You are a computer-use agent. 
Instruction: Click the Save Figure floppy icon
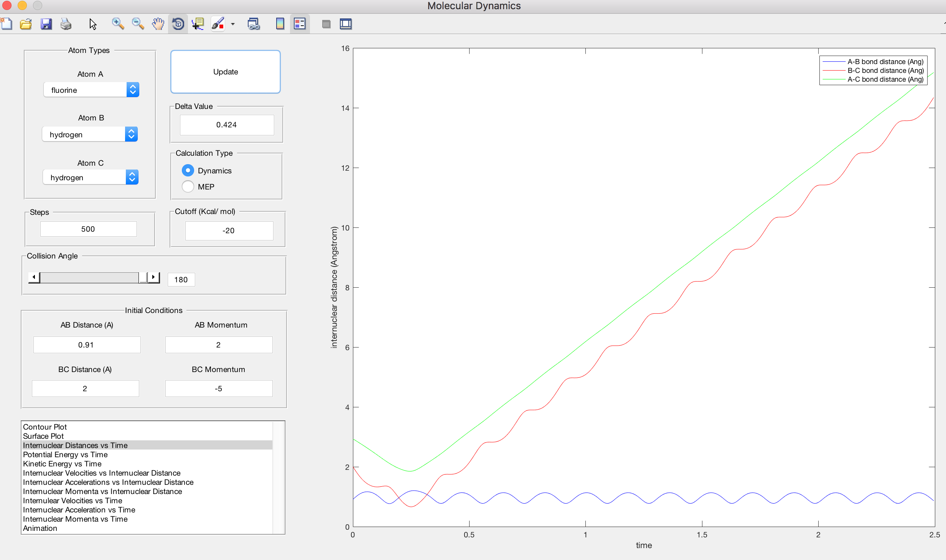(46, 24)
